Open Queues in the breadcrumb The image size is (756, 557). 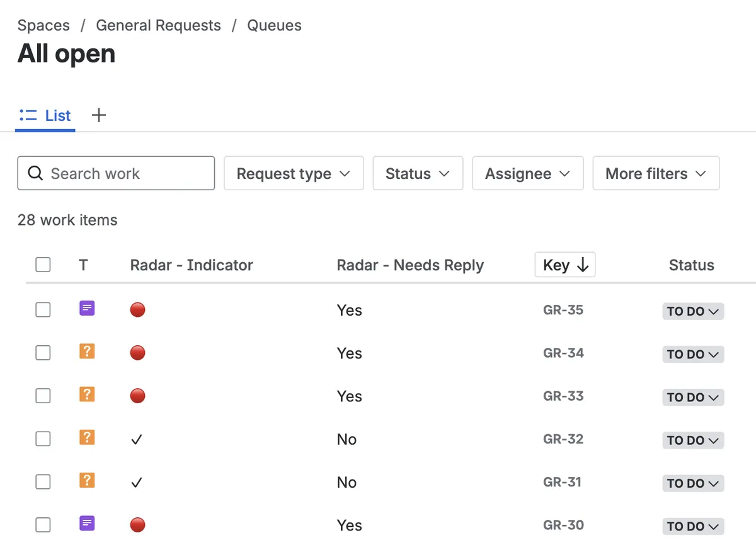click(274, 26)
